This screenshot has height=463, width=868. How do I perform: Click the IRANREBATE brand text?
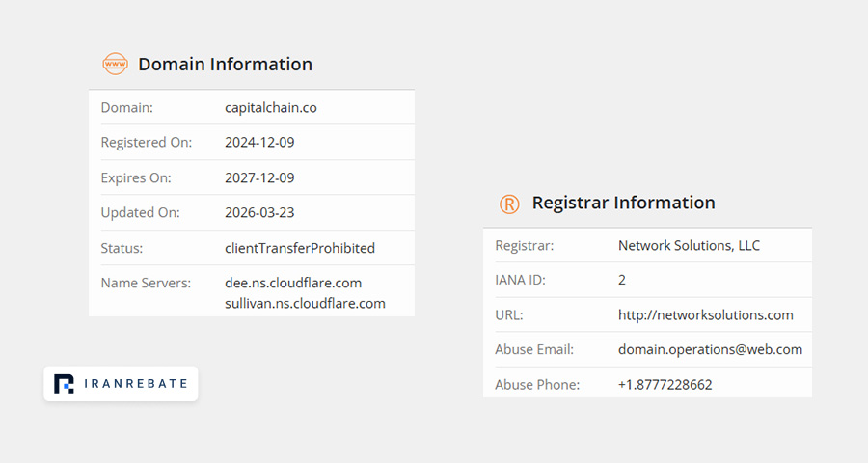[x=136, y=383]
